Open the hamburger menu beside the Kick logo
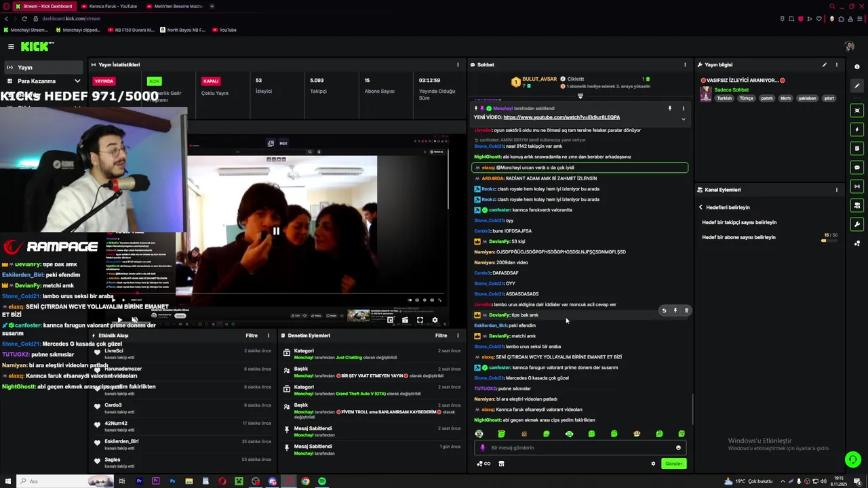This screenshot has height=488, width=868. (x=11, y=46)
